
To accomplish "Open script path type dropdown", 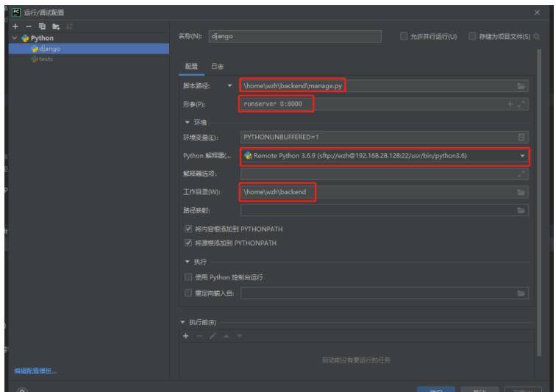I will (x=229, y=85).
